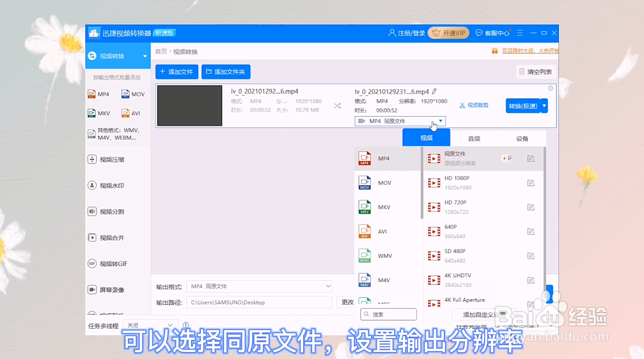
Task: Select MKV in batch format sidebar
Action: tap(99, 113)
